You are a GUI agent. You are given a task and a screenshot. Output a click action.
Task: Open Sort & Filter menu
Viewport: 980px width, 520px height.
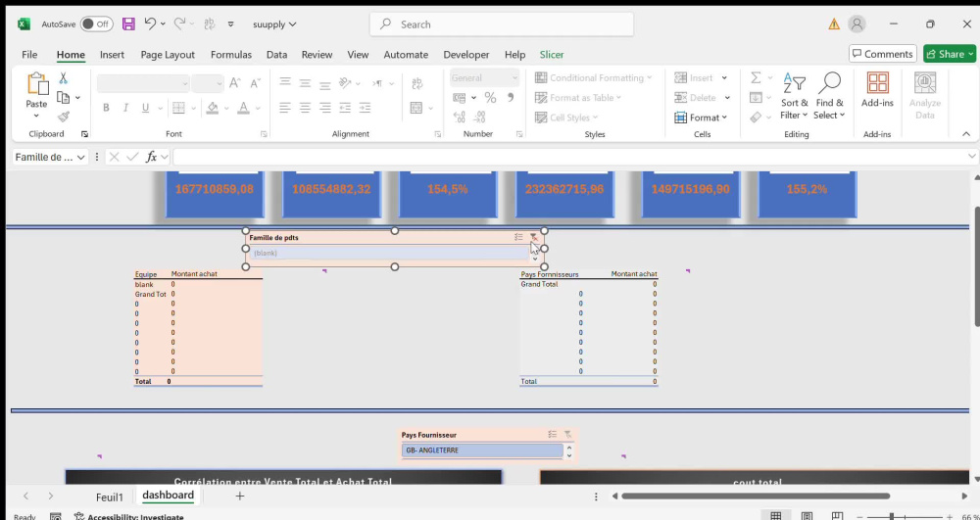(x=795, y=96)
